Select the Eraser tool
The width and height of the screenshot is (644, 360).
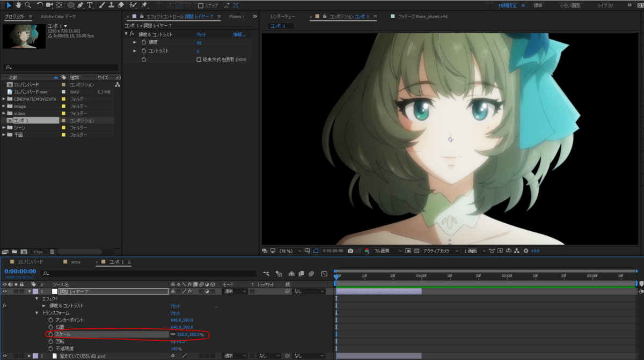tap(120, 5)
